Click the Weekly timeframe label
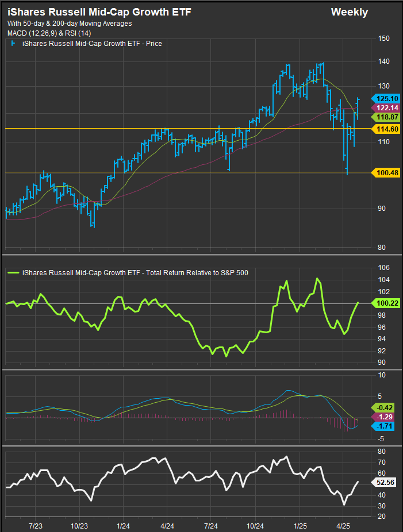Viewport: 403px width, 532px height. 350,12
